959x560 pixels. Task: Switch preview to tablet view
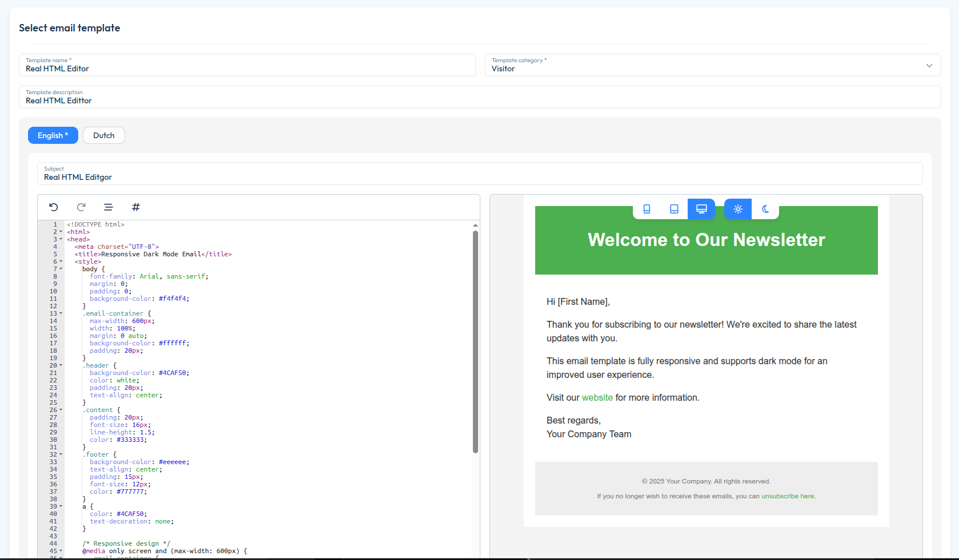[674, 209]
